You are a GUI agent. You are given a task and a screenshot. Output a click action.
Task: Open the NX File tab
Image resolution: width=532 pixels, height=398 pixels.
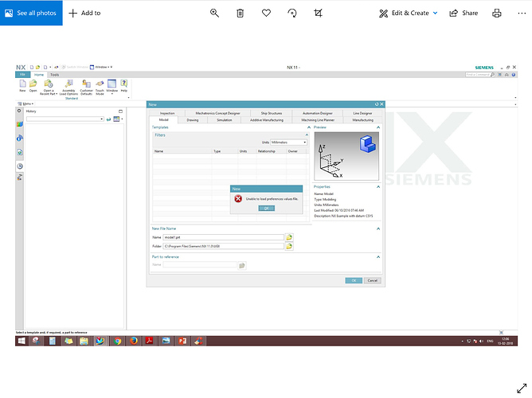pos(22,75)
